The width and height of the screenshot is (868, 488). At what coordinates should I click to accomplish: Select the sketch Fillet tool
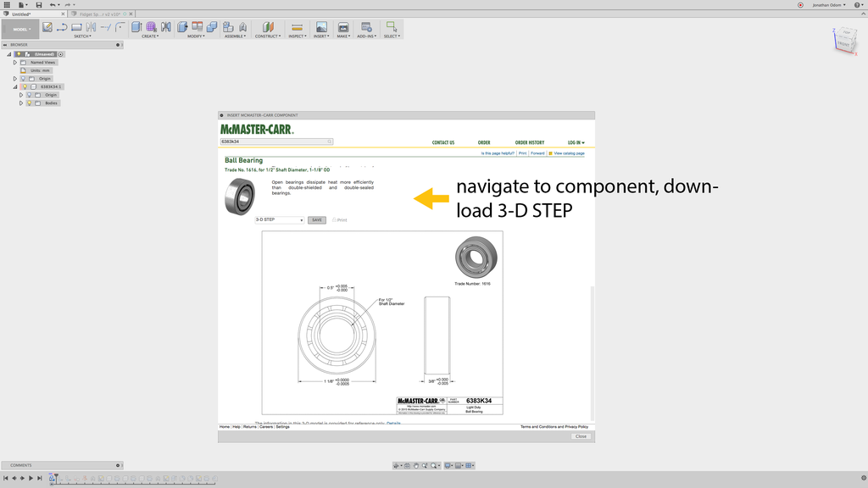coord(120,26)
